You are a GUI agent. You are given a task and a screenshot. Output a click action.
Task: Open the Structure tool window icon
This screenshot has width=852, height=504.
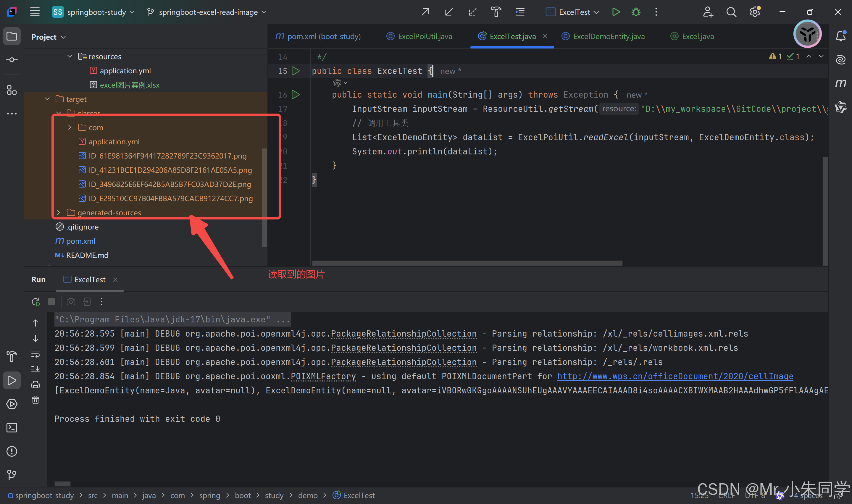[x=12, y=90]
